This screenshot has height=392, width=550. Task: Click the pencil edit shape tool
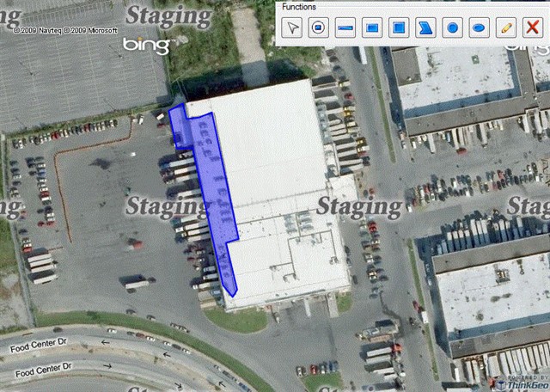(x=506, y=28)
